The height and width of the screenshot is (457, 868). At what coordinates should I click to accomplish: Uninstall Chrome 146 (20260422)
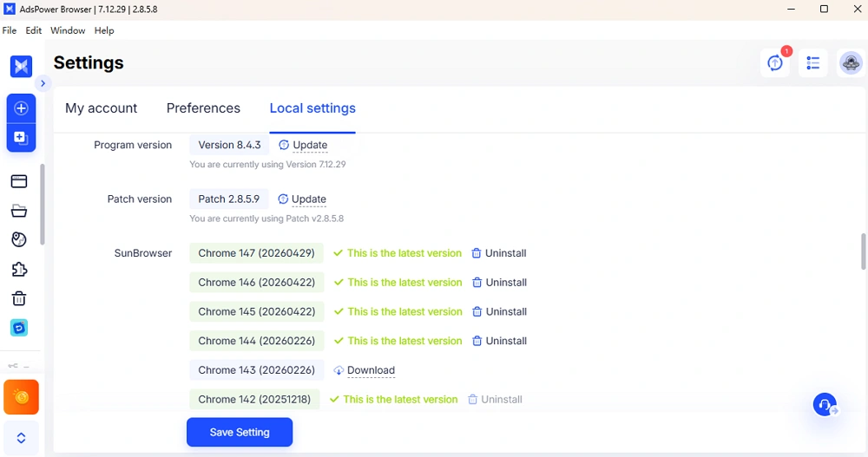point(499,283)
